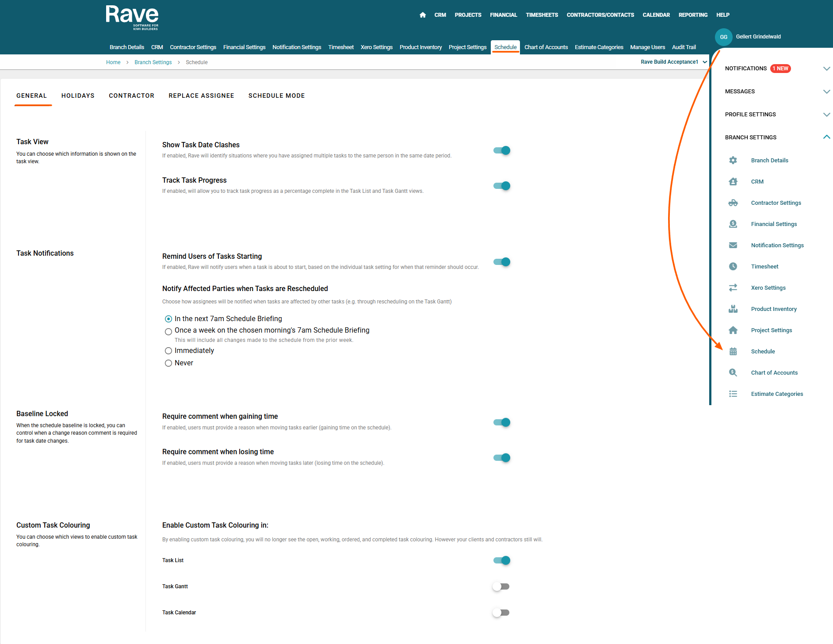Go to Branch Settings breadcrumb link

point(153,62)
